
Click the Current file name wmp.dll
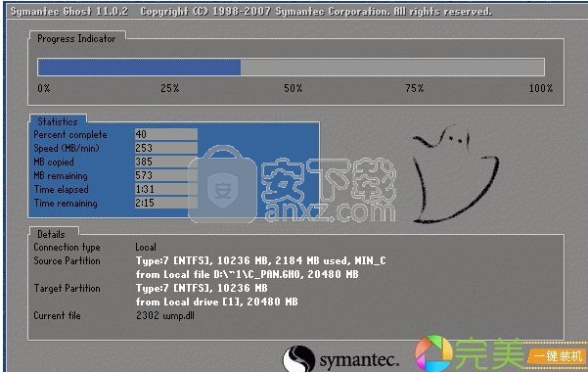pyautogui.click(x=178, y=315)
